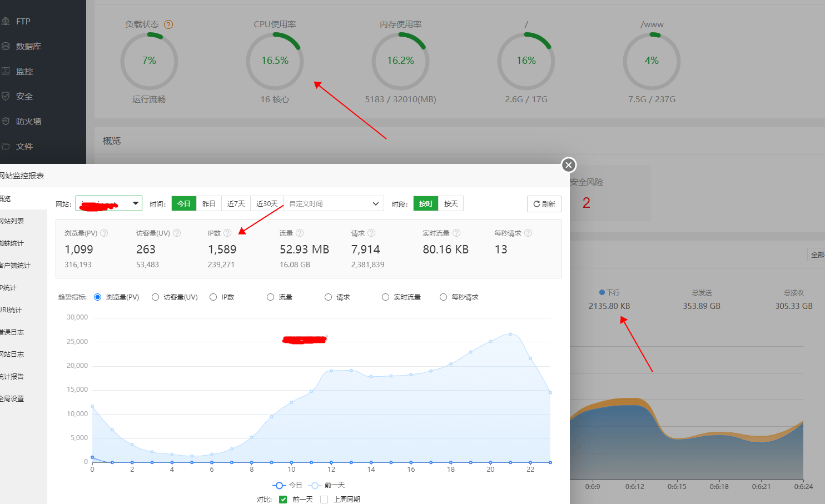Toggle 下行 legend in traffic chart

609,292
